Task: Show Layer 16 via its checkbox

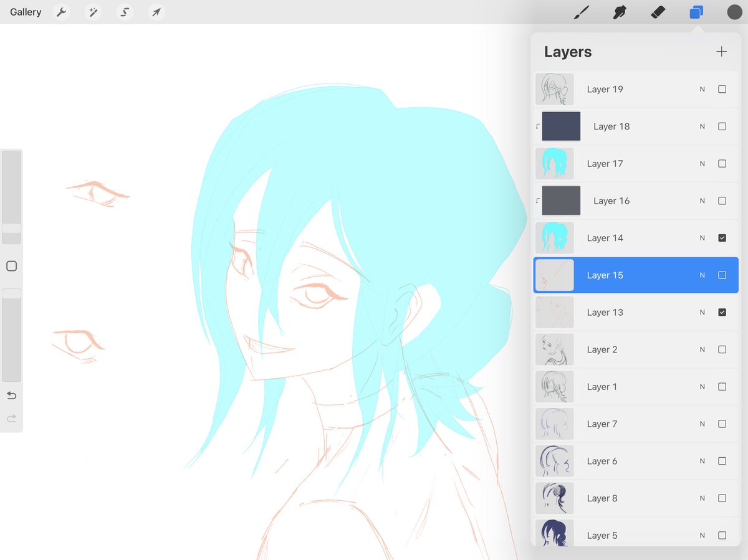Action: pos(722,201)
